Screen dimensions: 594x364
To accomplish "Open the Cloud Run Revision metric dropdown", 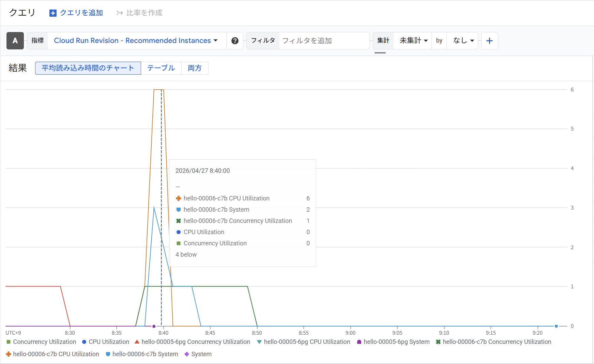I will [136, 41].
